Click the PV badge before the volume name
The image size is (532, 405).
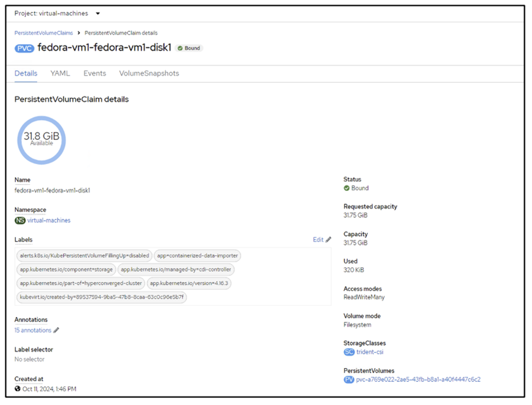pos(348,379)
